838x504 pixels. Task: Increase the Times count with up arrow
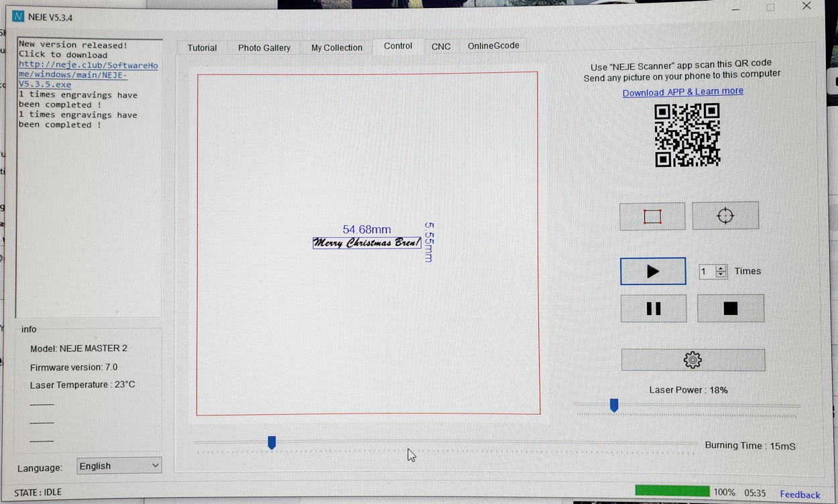(x=721, y=268)
